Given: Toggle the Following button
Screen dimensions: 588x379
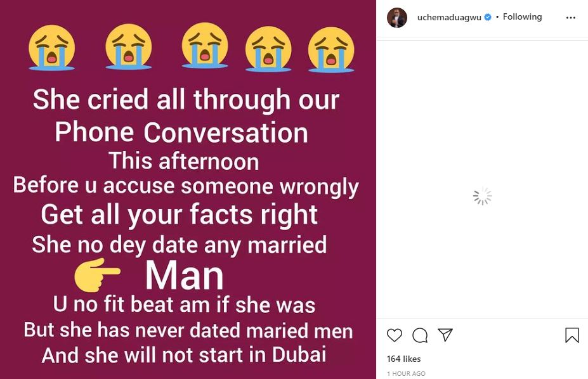Looking at the screenshot, I should [522, 17].
